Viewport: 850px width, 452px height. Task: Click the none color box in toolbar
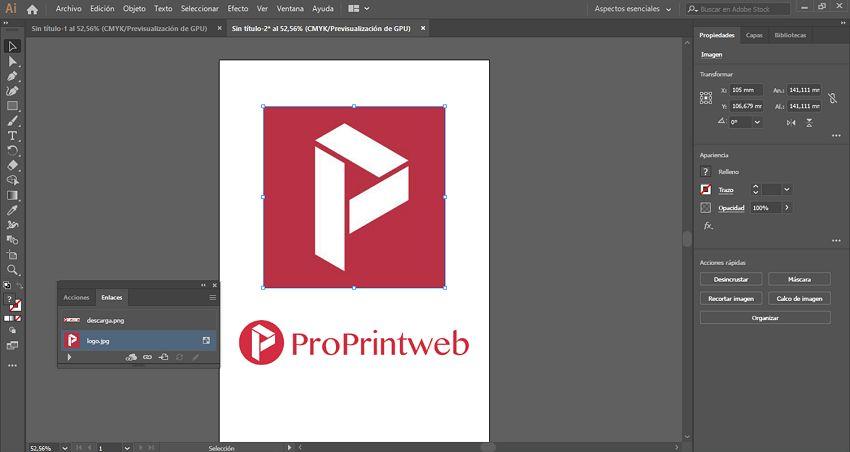click(x=18, y=319)
